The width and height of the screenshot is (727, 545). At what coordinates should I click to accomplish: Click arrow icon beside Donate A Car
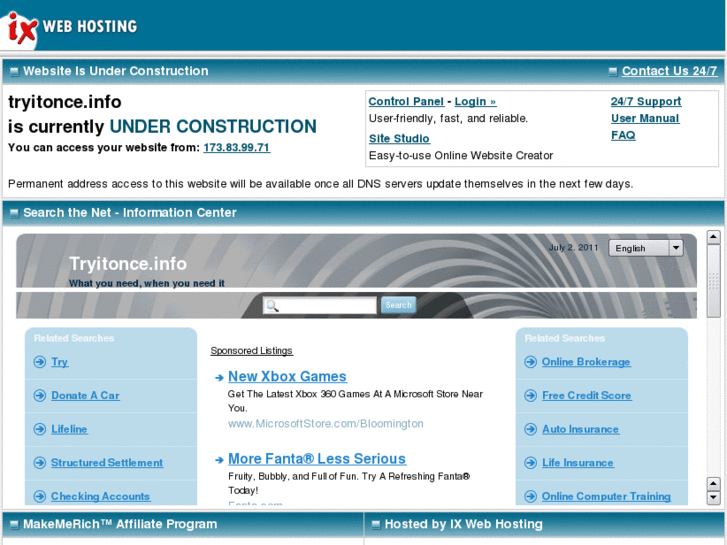click(x=40, y=396)
